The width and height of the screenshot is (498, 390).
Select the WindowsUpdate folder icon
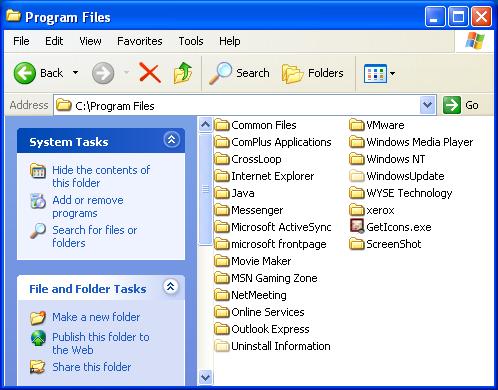point(357,176)
